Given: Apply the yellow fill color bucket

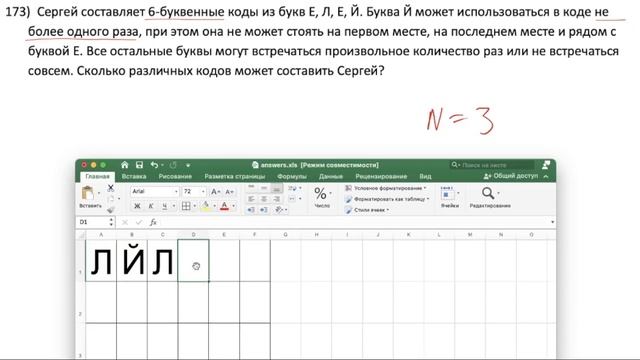Looking at the screenshot, I should coord(206,206).
